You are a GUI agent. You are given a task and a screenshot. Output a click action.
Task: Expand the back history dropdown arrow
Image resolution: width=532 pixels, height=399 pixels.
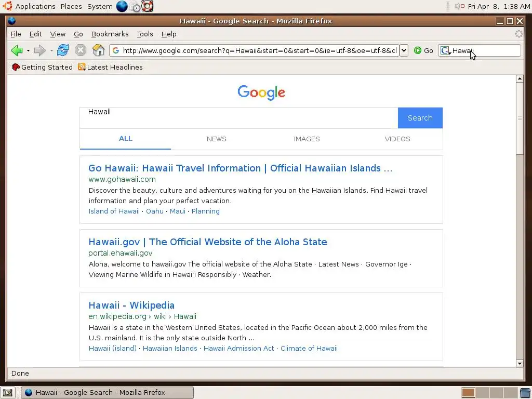[28, 51]
